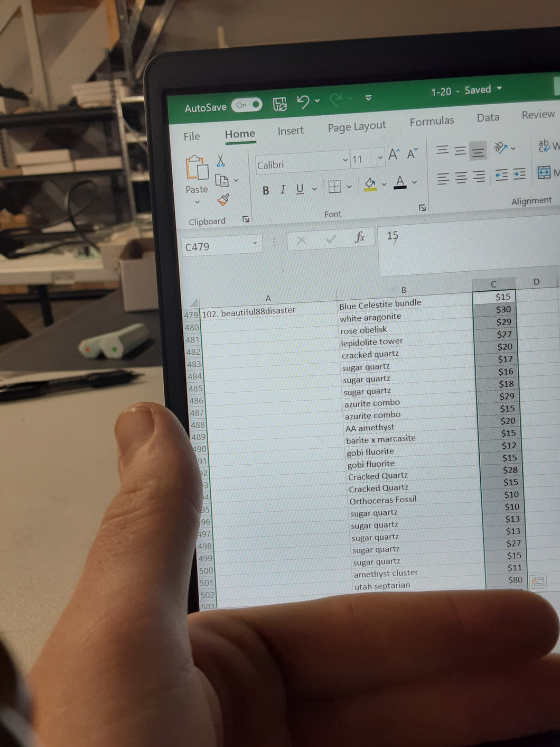The image size is (560, 747).
Task: Toggle the AutoSave switch off
Action: click(x=246, y=105)
